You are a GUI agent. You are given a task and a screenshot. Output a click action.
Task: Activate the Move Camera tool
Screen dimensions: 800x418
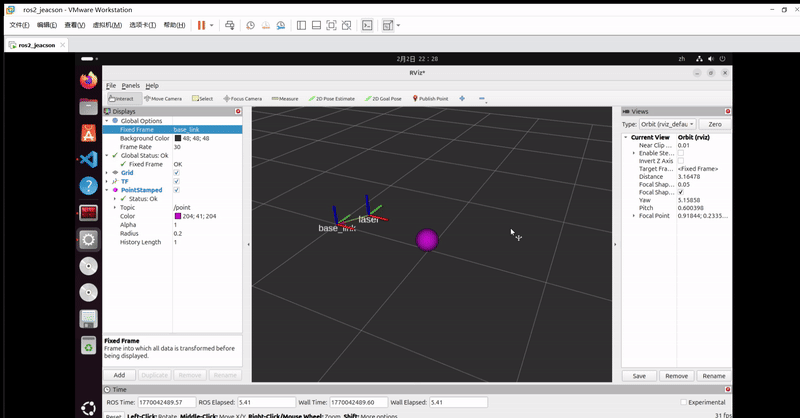pos(163,99)
